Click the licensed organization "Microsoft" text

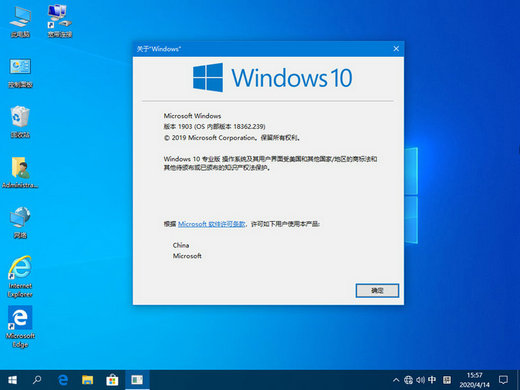pyautogui.click(x=187, y=256)
